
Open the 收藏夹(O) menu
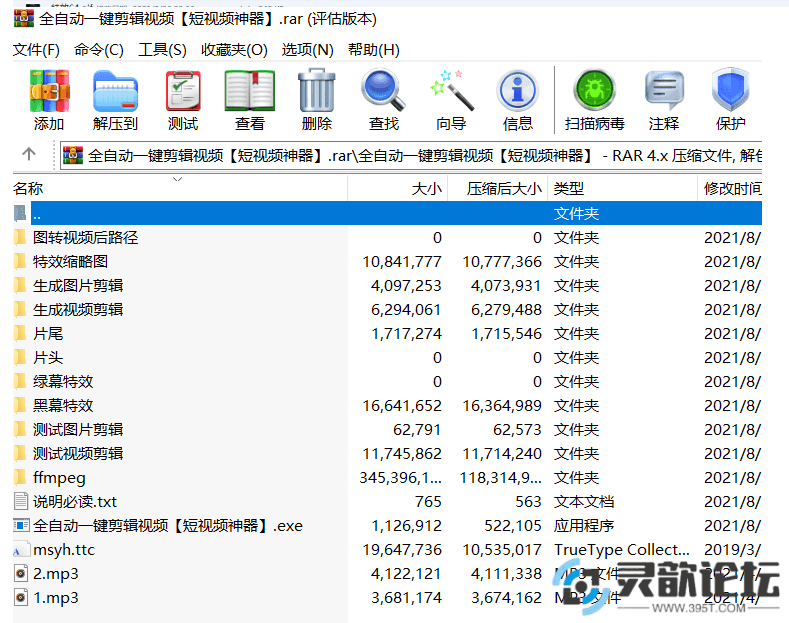pyautogui.click(x=234, y=50)
